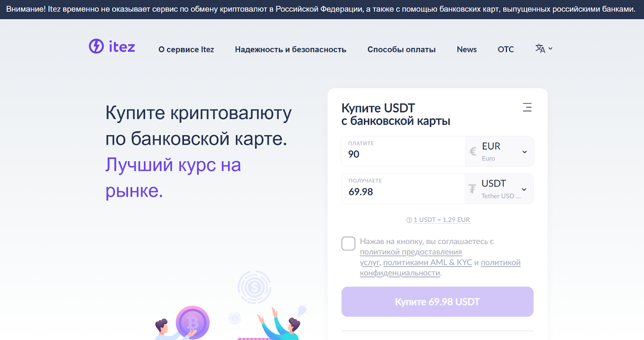Click the exchange rate question mark icon

point(409,220)
